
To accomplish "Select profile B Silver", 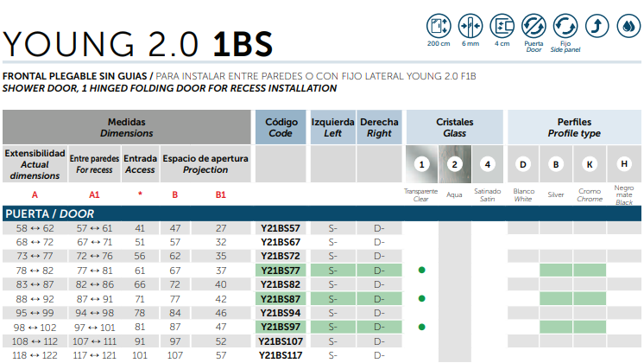I will (556, 164).
